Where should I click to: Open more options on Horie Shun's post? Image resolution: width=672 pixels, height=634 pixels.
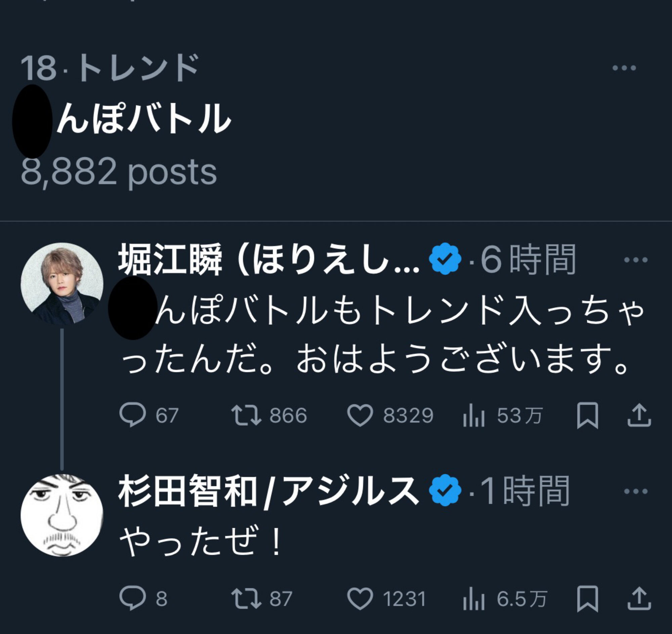(x=635, y=260)
